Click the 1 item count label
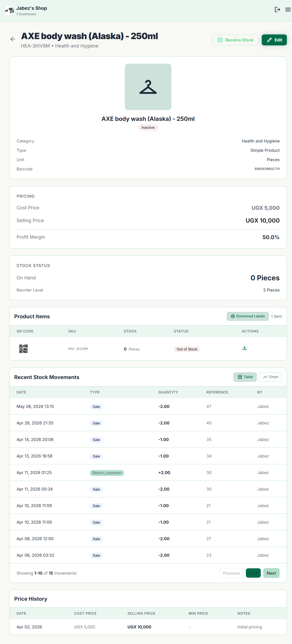This screenshot has height=644, width=292. (276, 316)
